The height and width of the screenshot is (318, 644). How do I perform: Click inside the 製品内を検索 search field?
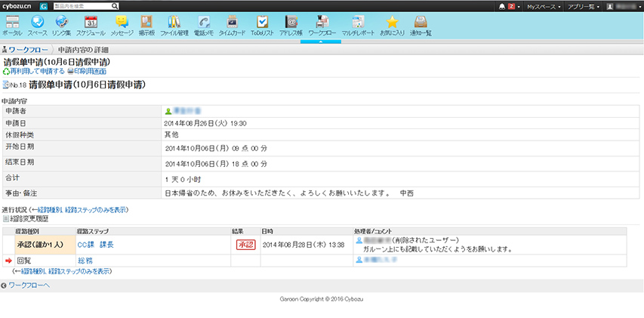tap(82, 6)
